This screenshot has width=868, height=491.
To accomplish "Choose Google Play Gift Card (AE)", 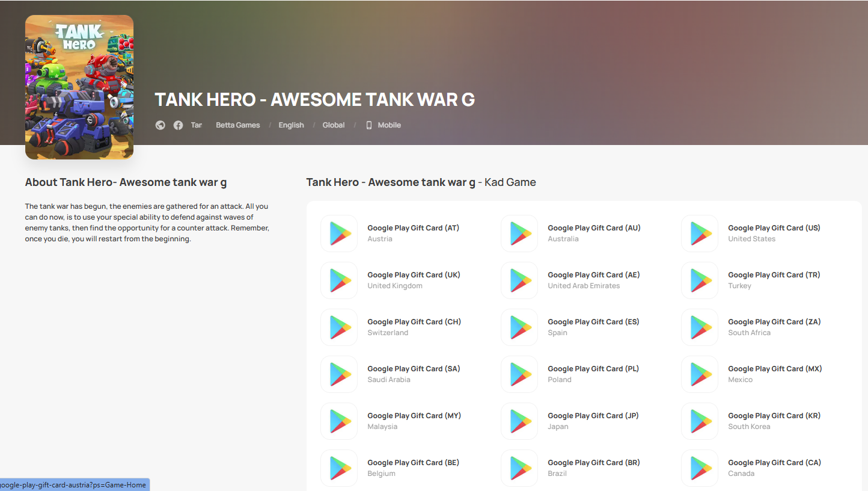I will pos(594,275).
